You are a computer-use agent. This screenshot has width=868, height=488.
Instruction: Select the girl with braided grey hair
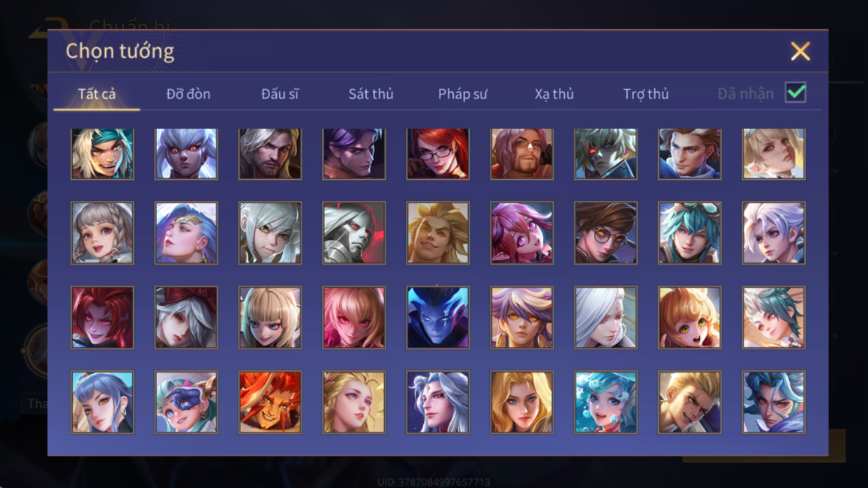(103, 233)
